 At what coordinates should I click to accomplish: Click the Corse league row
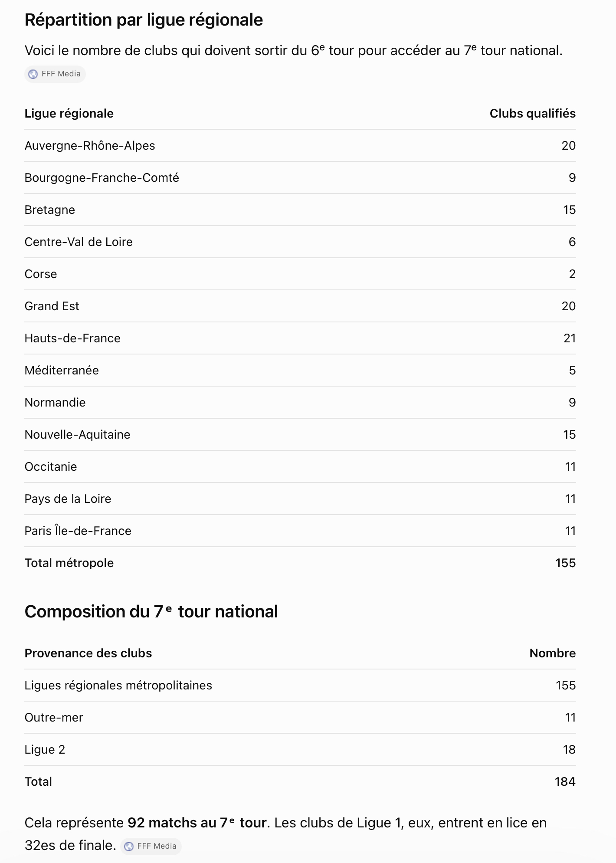point(300,274)
